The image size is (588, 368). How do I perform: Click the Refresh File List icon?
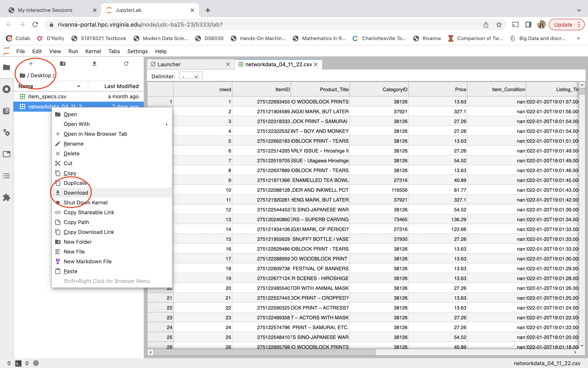coord(126,64)
